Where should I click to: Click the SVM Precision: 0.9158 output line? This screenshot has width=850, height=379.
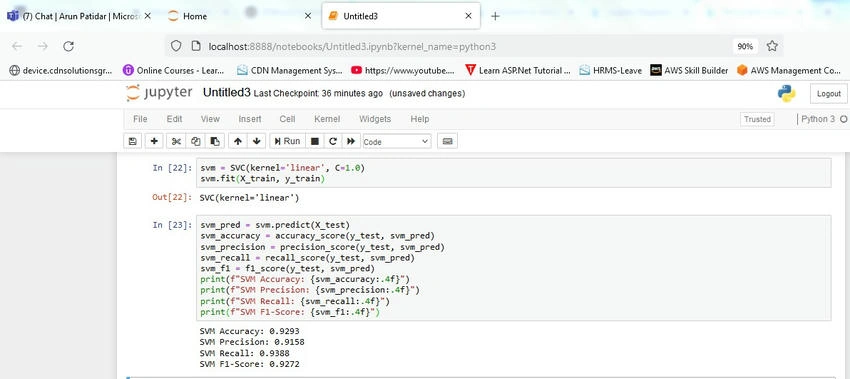coord(252,342)
